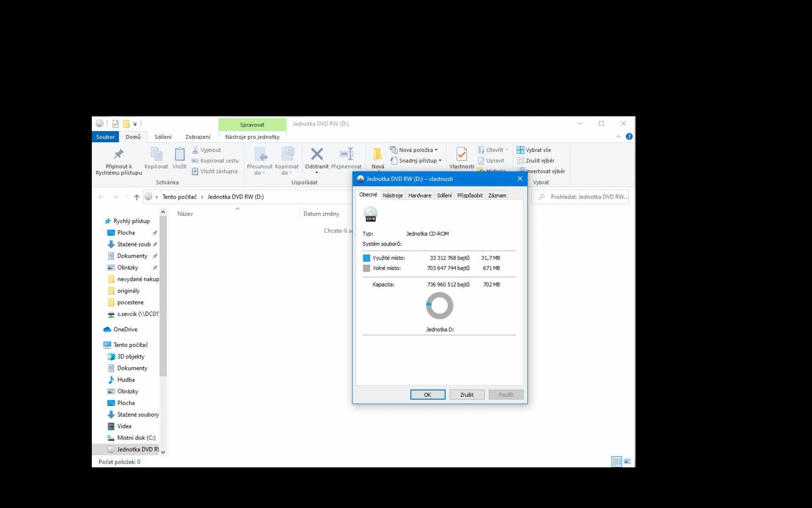Switch to the Domů ribbon tab
Screen dimensions: 812x508
[x=133, y=137]
